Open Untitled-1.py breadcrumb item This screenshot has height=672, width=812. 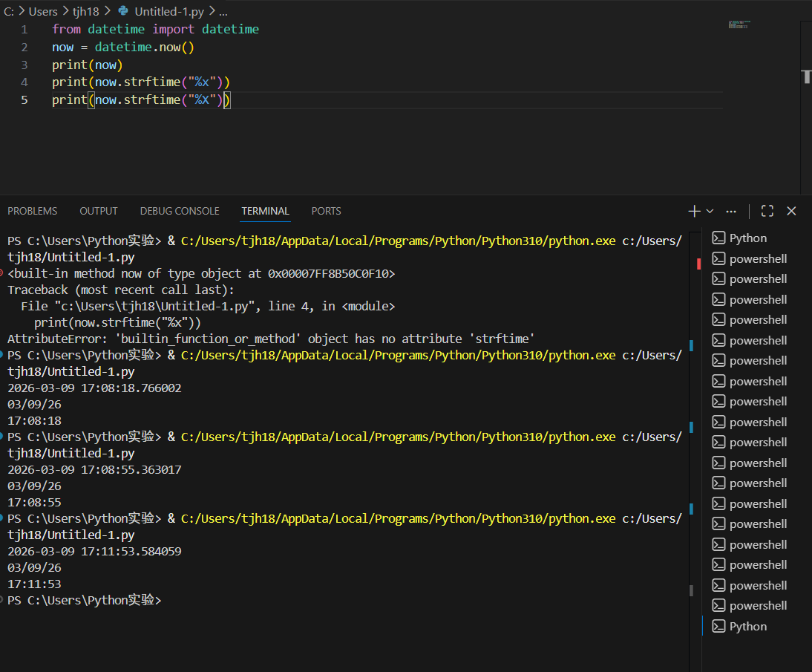(168, 11)
